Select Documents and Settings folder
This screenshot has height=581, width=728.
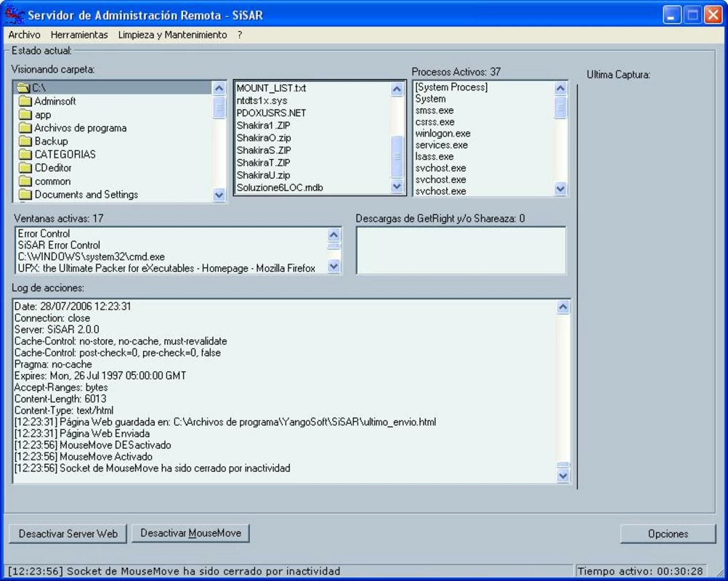(78, 195)
